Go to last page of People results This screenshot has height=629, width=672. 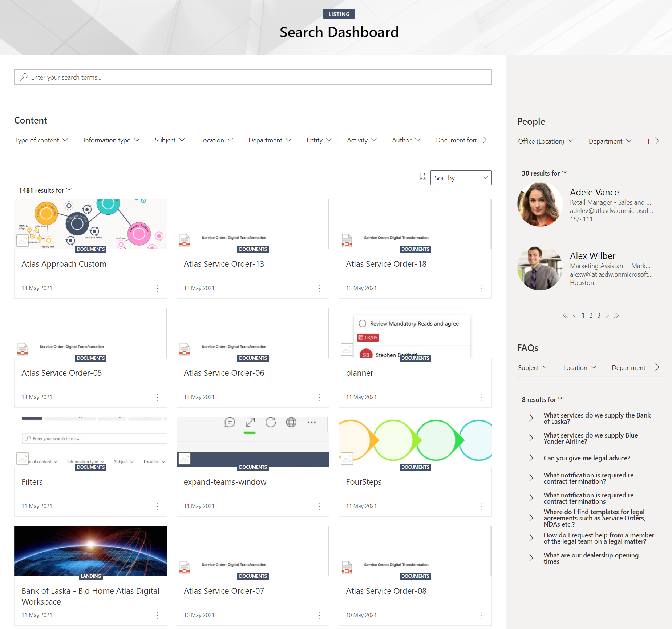point(616,315)
